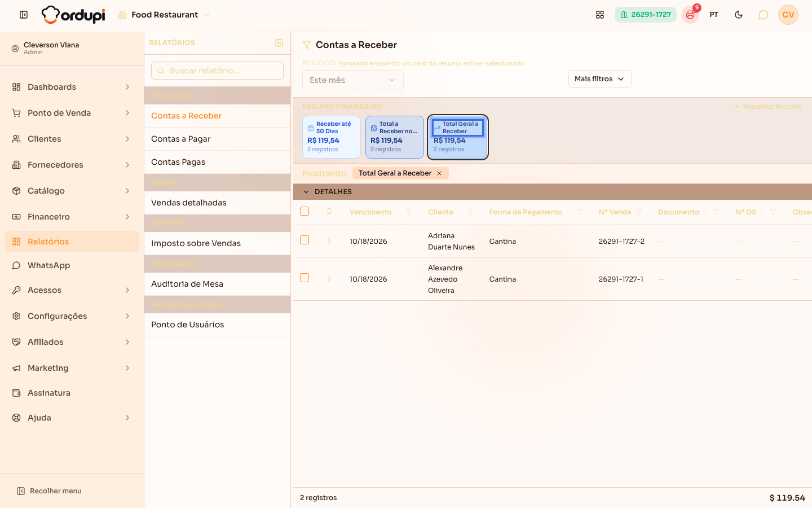This screenshot has height=508, width=812.
Task: Expand the Alexandre Azevedo Oliveira row details
Action: (329, 279)
